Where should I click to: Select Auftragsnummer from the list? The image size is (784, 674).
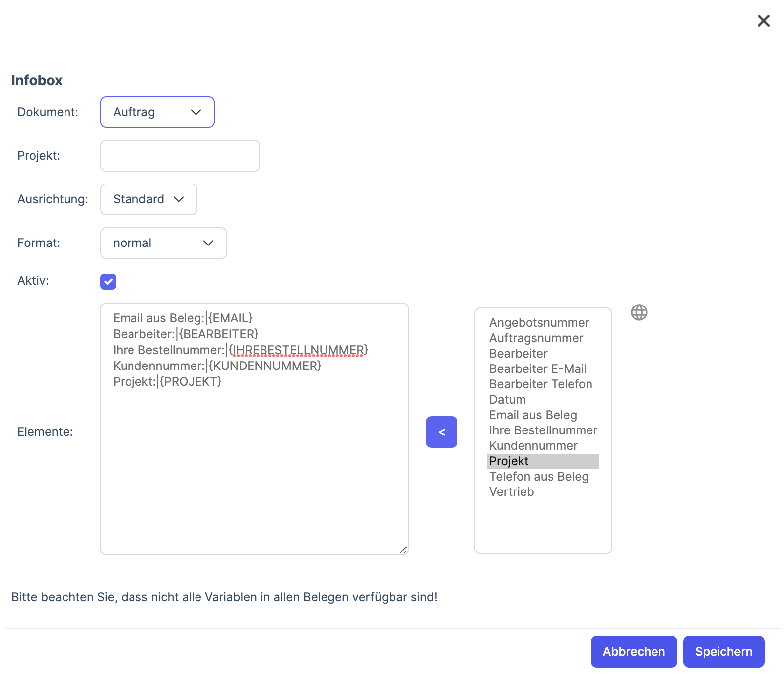[x=536, y=338]
